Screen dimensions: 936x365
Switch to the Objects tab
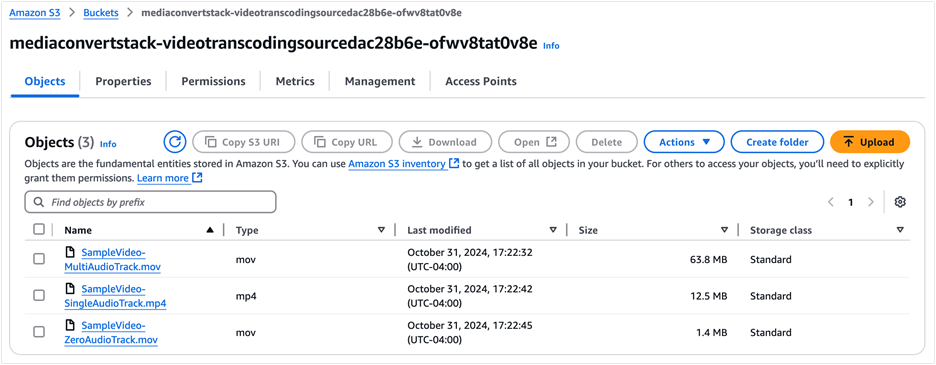click(x=45, y=81)
